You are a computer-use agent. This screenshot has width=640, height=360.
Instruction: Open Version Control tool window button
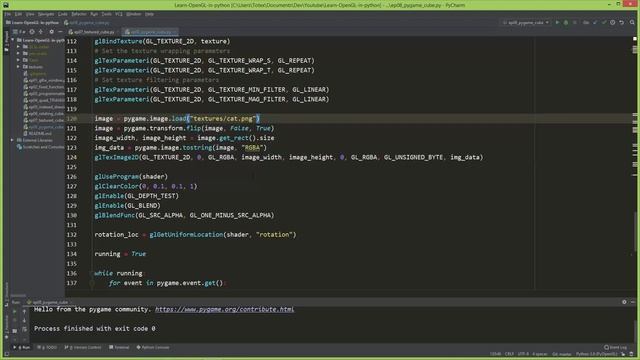click(x=83, y=347)
